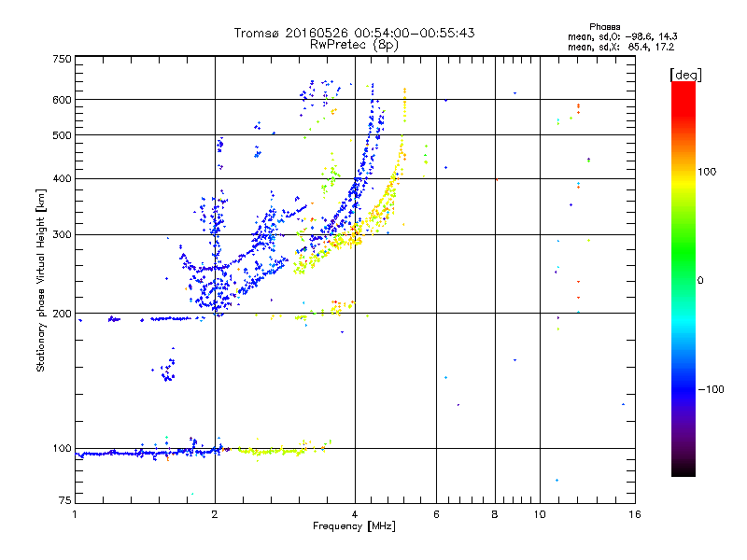Click the '6' x-axis tick label
The width and height of the screenshot is (747, 560).
436,514
